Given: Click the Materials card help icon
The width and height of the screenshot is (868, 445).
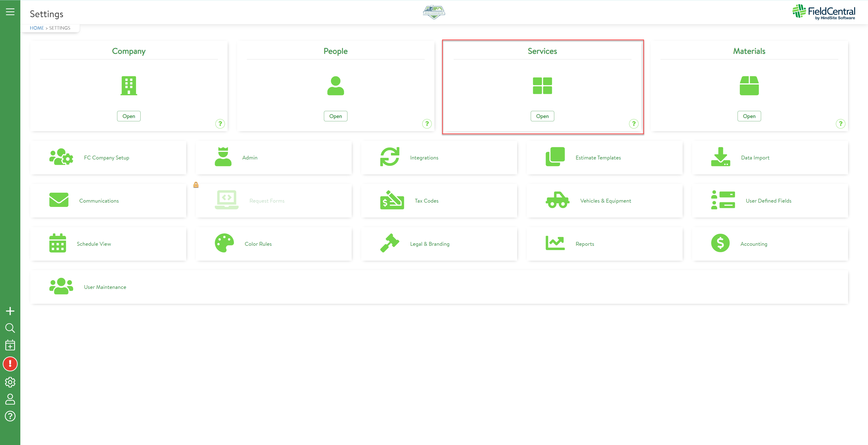Looking at the screenshot, I should pos(840,124).
